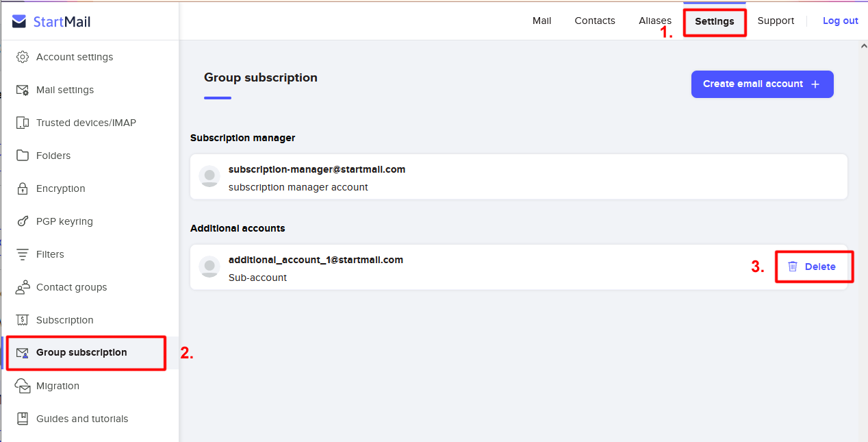Image resolution: width=868 pixels, height=442 pixels.
Task: Click the Trusted devices/IMAP device icon
Action: pyautogui.click(x=23, y=123)
